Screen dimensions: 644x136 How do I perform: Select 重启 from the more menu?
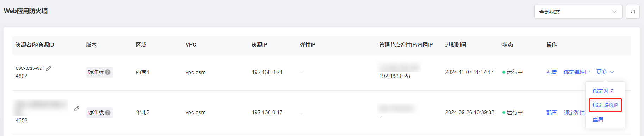click(598, 119)
